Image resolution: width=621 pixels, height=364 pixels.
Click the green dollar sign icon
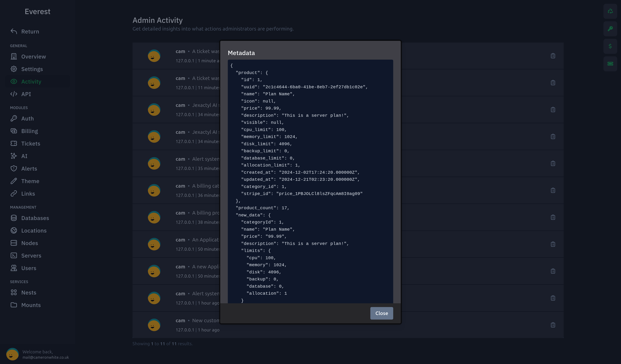610,46
